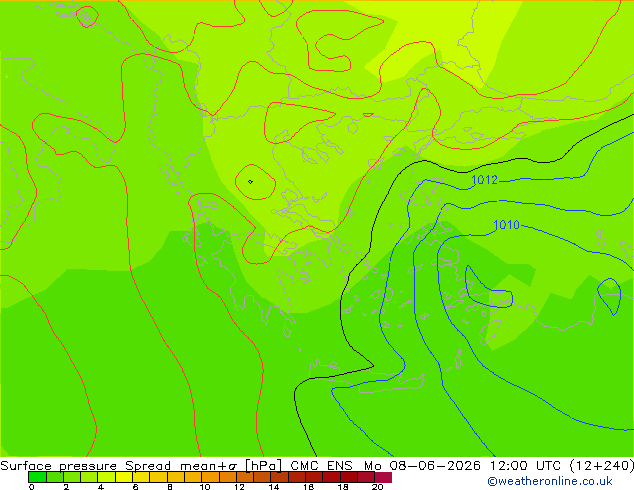Select the 5–6 hPa yellow legend swatch

(124, 477)
